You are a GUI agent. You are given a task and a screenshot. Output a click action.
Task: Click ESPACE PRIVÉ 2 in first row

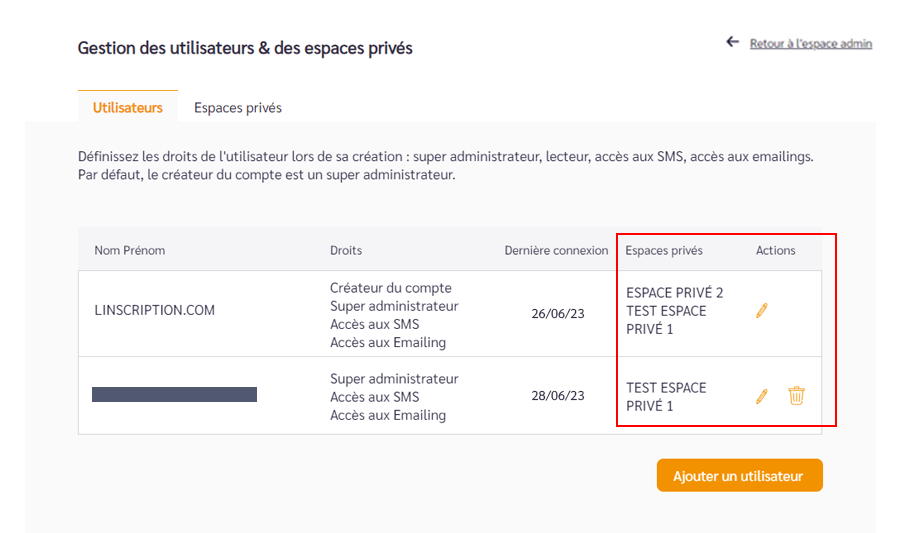(x=674, y=293)
